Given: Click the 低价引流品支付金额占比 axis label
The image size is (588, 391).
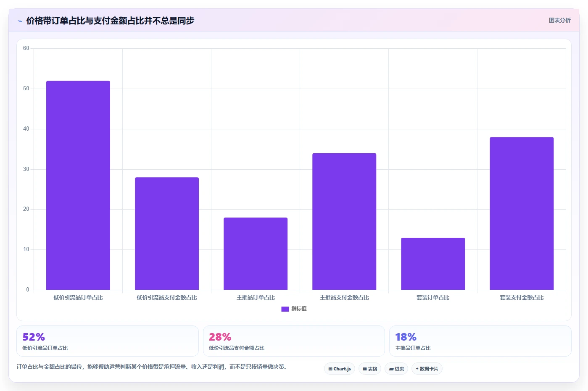Looking at the screenshot, I should pos(167,297).
